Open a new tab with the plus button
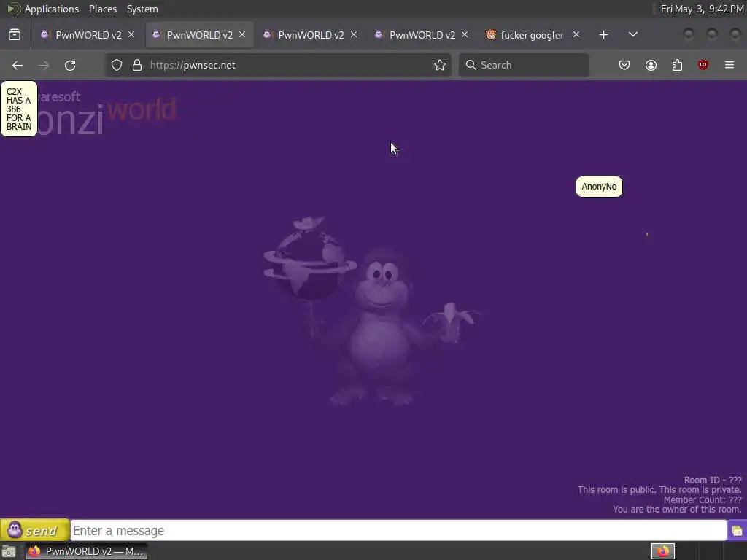Viewport: 747px width, 560px height. pos(603,35)
